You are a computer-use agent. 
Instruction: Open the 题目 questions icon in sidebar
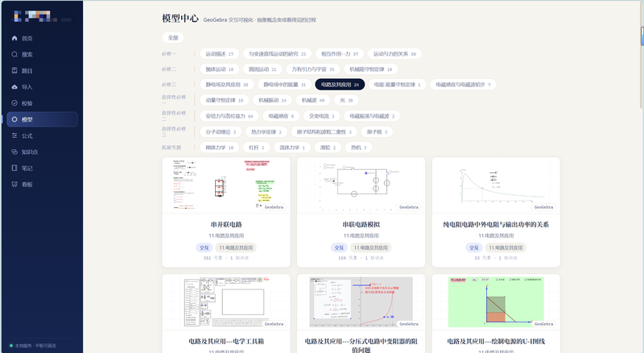coord(14,70)
